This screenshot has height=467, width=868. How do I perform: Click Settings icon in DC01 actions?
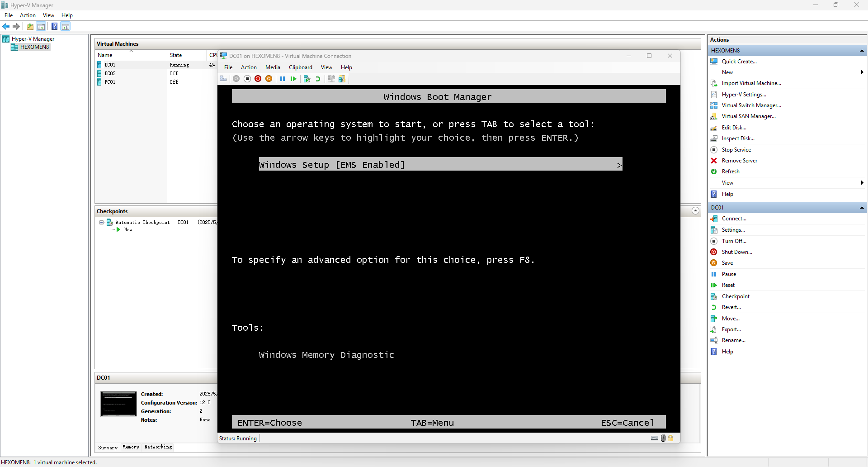click(714, 230)
